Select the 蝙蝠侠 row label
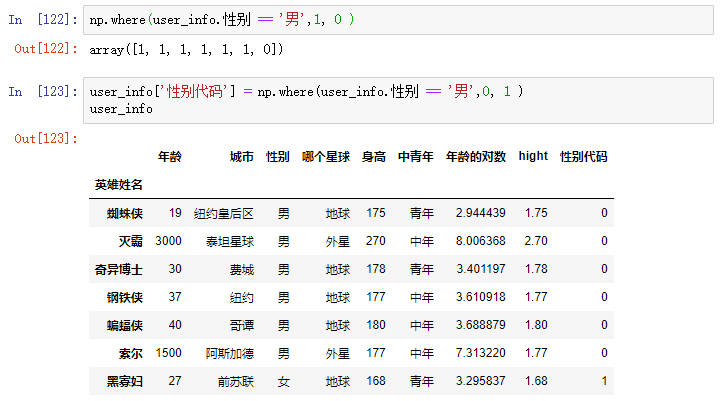The width and height of the screenshot is (724, 401). (125, 325)
